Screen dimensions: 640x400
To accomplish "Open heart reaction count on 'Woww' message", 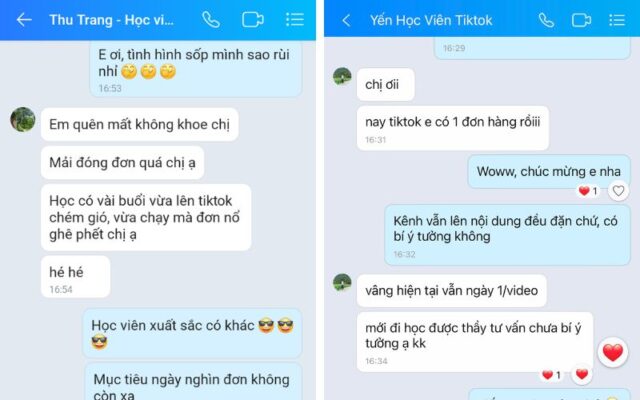I will [x=588, y=191].
